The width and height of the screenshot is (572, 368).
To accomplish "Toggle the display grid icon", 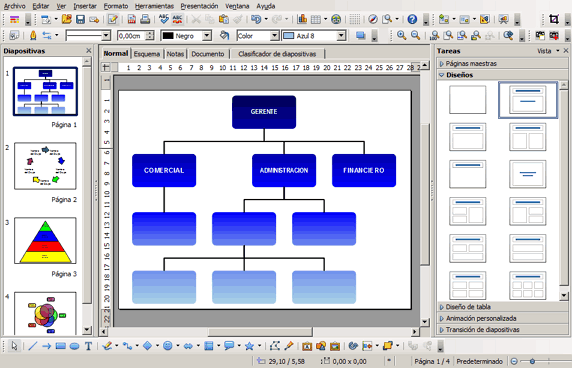I will tap(355, 19).
